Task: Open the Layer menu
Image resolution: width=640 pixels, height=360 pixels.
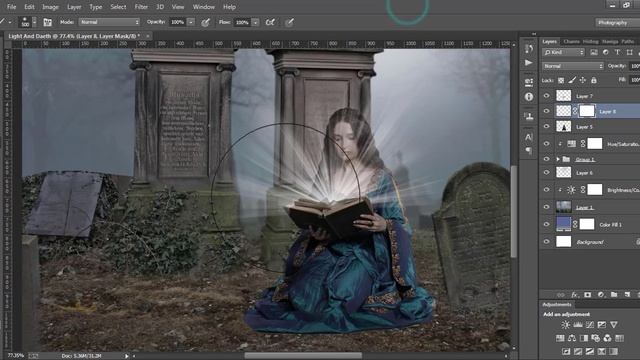Action: (x=74, y=7)
